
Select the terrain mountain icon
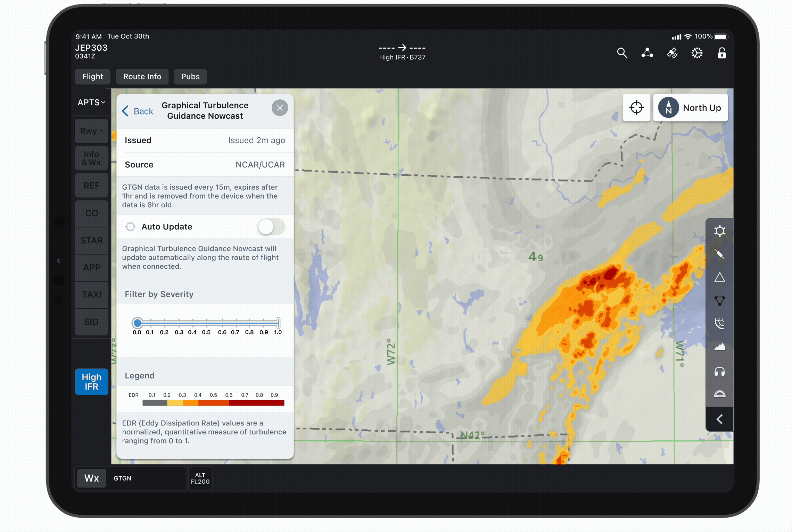coord(719,347)
